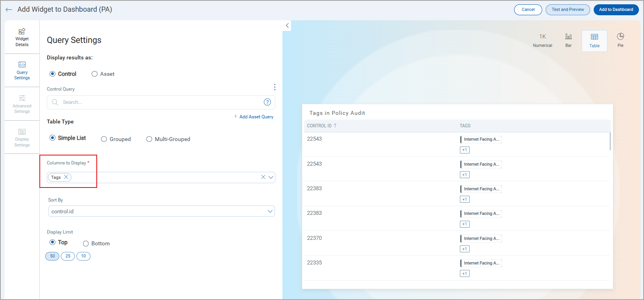Image resolution: width=644 pixels, height=300 pixels.
Task: Open Widget Details step icon
Action: click(22, 31)
